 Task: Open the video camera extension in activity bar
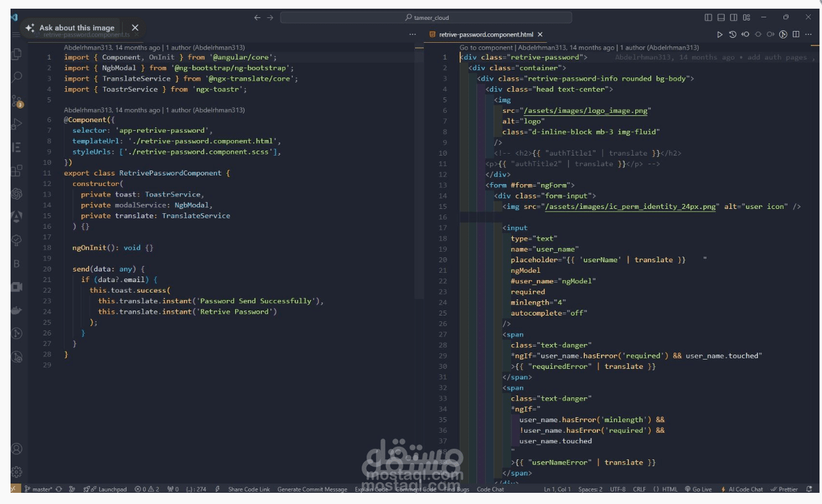click(17, 286)
